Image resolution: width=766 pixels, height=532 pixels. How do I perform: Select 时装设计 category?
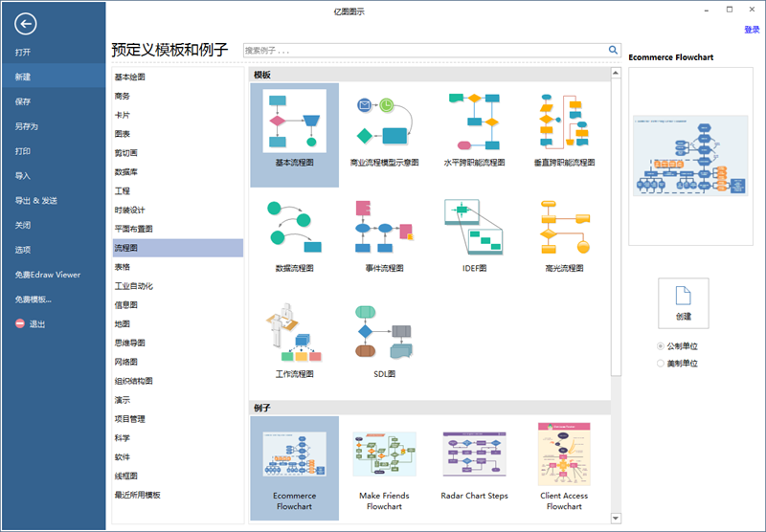(x=130, y=210)
